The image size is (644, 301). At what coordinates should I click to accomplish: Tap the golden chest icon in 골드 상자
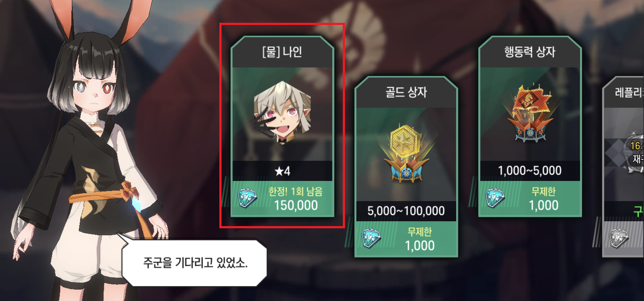pos(406,156)
